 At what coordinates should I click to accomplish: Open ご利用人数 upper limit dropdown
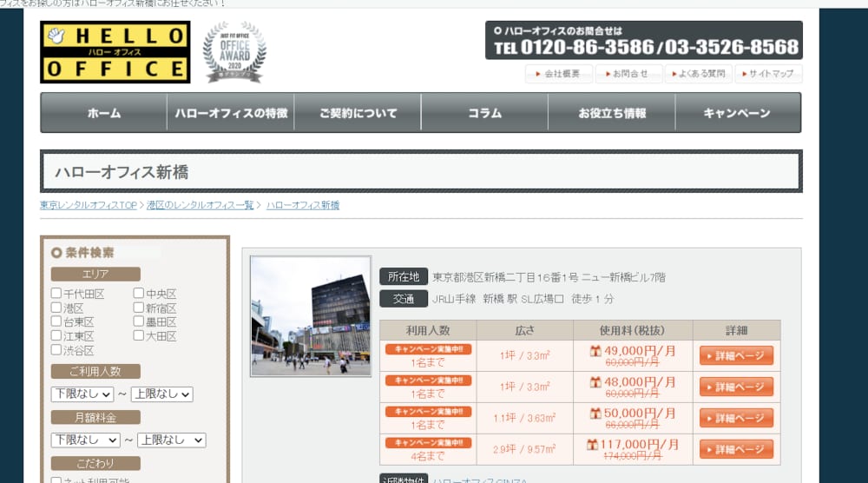click(x=162, y=394)
